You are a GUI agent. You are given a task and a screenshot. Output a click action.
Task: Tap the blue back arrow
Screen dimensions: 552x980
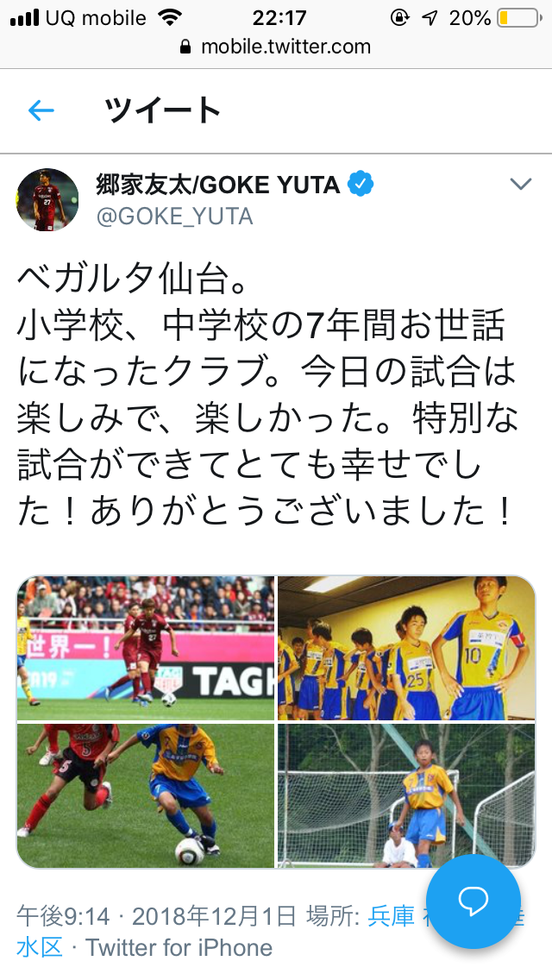[41, 111]
